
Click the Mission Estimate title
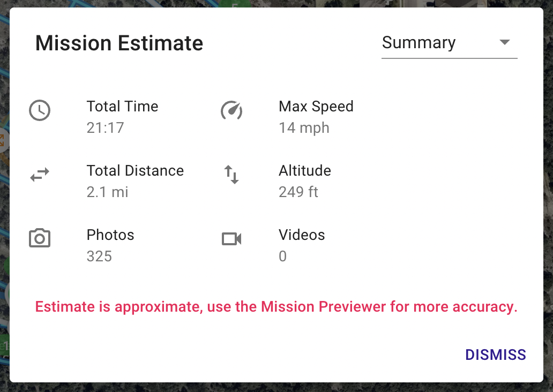tap(119, 43)
